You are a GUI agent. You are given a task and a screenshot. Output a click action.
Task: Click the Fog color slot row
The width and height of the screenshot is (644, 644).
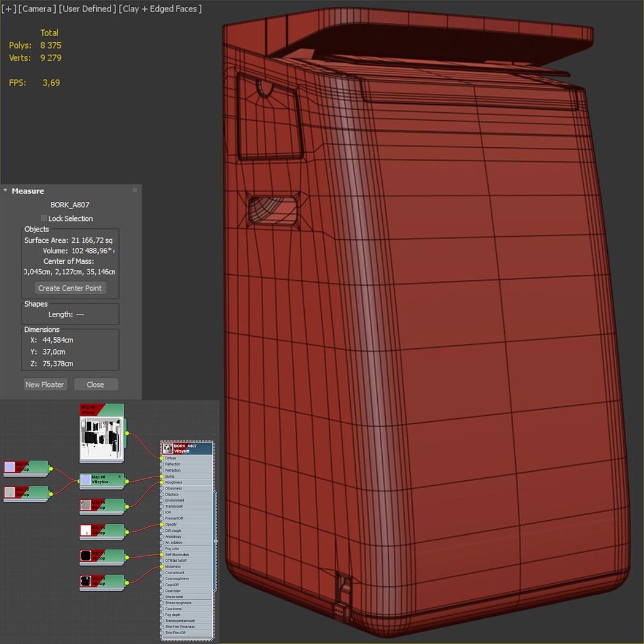tap(187, 549)
